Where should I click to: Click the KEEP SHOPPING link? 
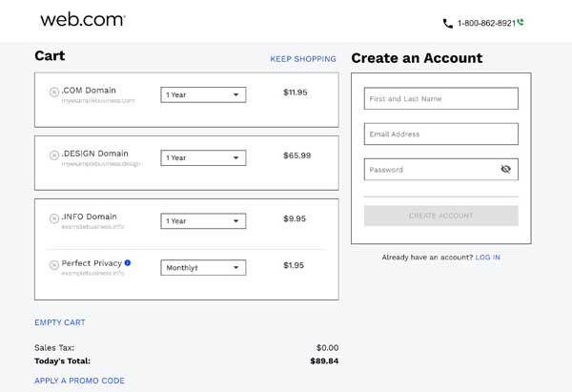[x=303, y=59]
